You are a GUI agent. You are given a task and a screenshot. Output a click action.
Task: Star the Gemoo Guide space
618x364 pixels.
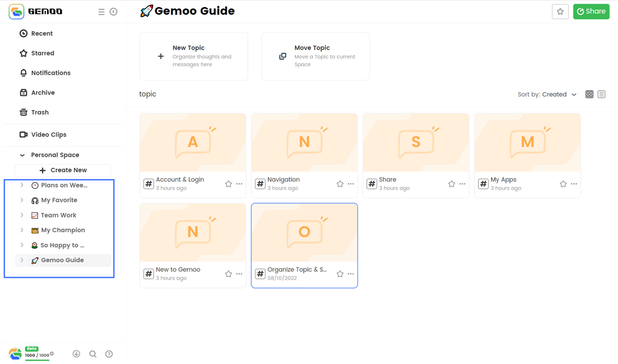(x=560, y=12)
